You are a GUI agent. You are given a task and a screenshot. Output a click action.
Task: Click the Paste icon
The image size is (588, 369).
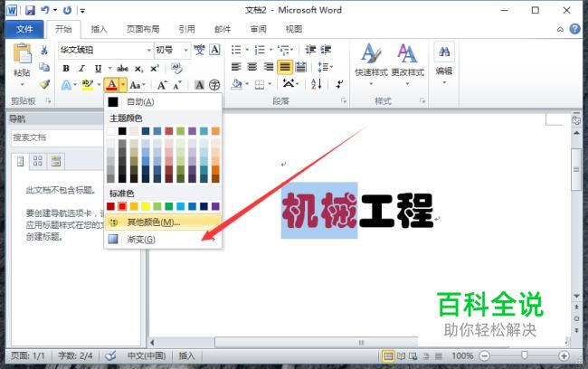22,53
